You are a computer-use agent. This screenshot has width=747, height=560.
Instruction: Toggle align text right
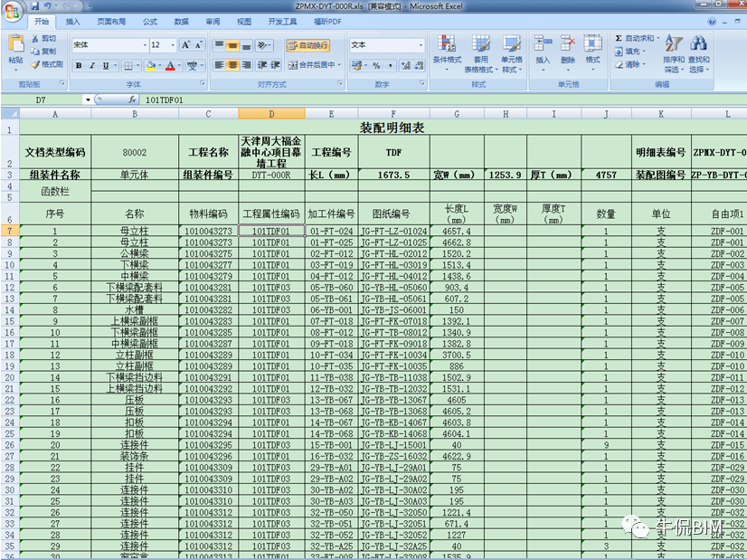click(x=246, y=65)
